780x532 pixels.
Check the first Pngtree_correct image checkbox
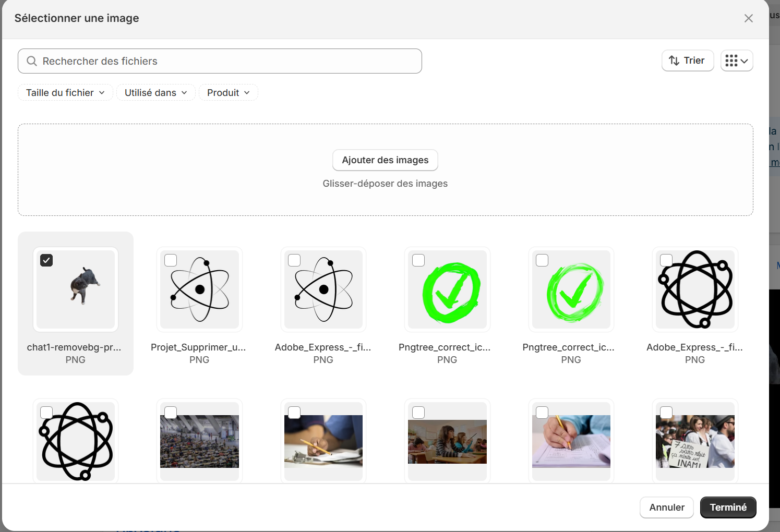pos(418,260)
